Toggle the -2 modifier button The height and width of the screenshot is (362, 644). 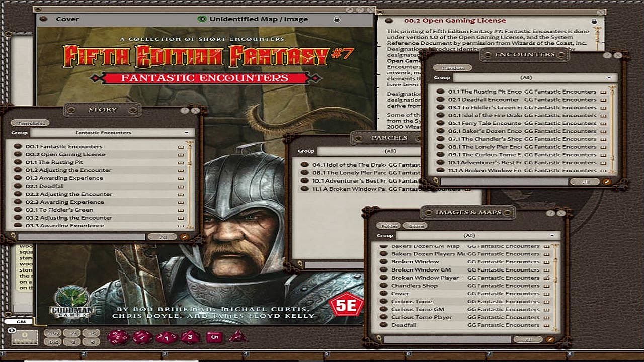[72, 342]
